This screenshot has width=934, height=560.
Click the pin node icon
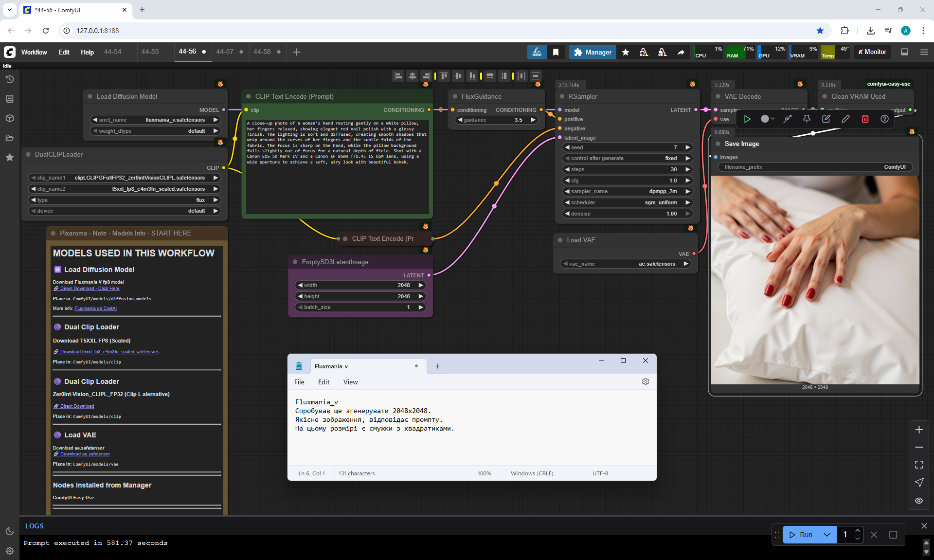(807, 119)
